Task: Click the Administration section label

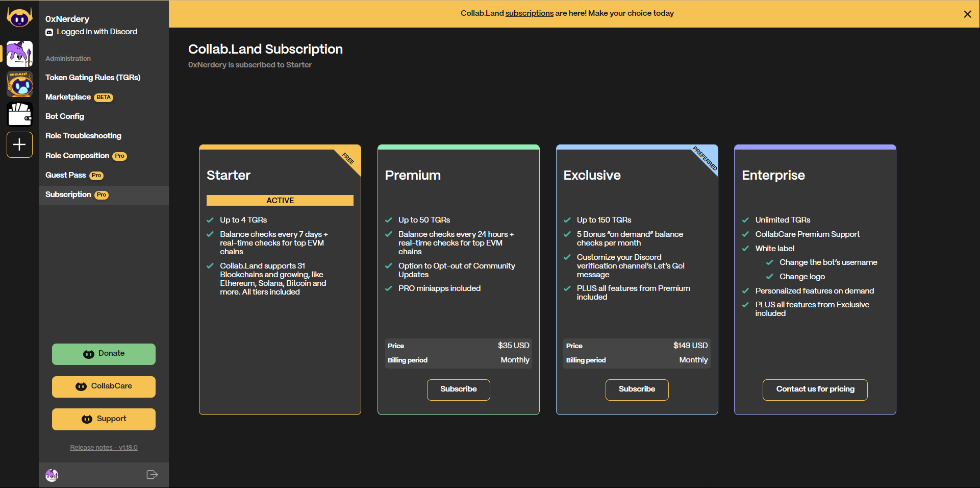Action: (x=68, y=59)
